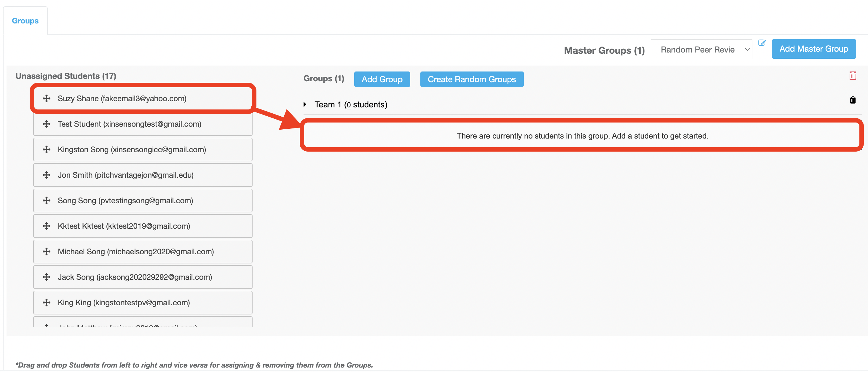Open the Random Peer Review master group dropdown
Image resolution: width=868 pixels, height=372 pixels.
(x=701, y=50)
